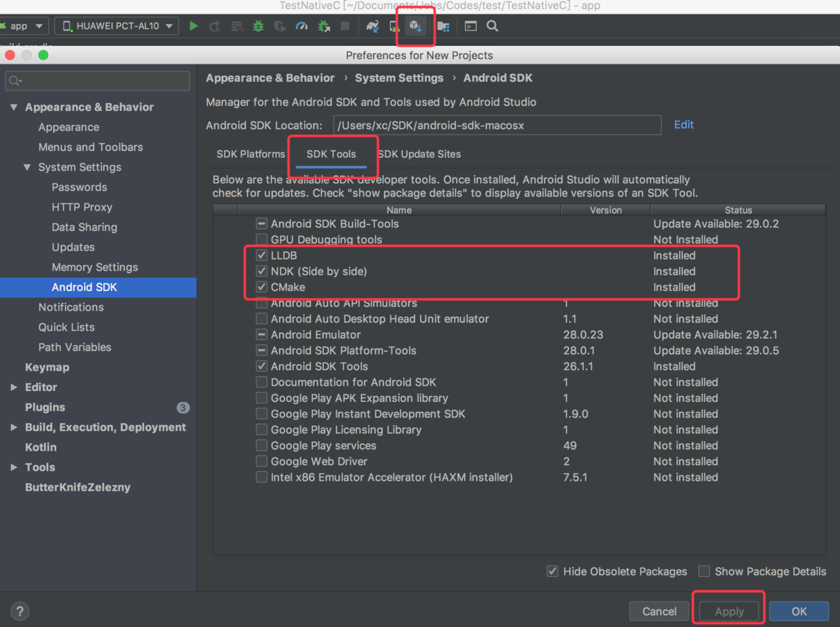Screen dimensions: 840x627
Task: Open the Profiler gauge icon
Action: [x=302, y=26]
